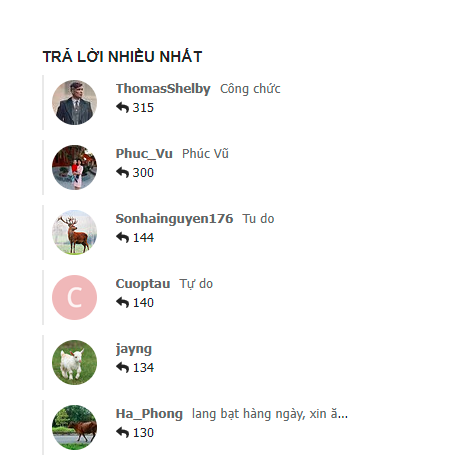
Task: Click the reply arrow icon beside 300
Action: [x=122, y=173]
